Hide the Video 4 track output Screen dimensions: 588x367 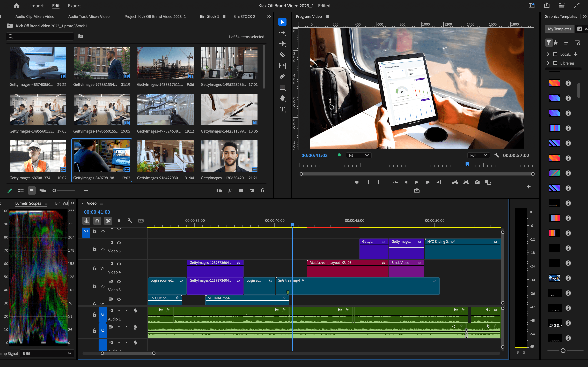[119, 264]
